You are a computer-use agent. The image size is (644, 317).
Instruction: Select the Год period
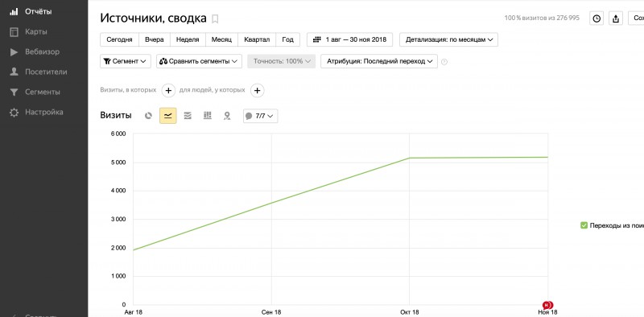(288, 40)
